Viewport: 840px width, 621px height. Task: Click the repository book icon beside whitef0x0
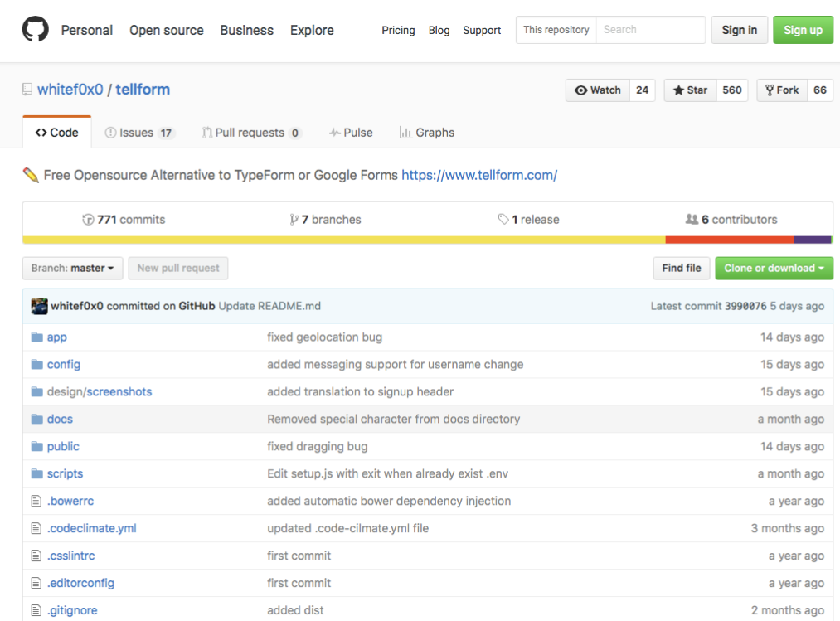[x=27, y=90]
